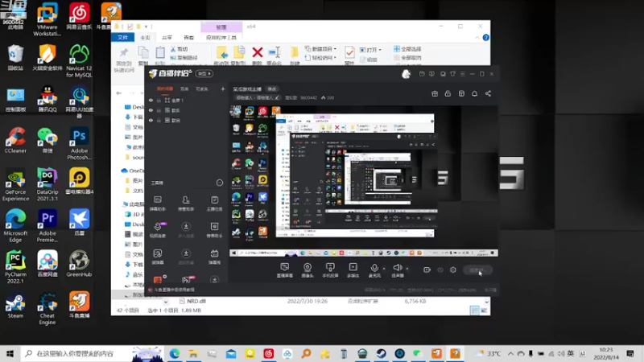Click the notification bell icon
Screen dimensions: 644x362
tap(474, 93)
